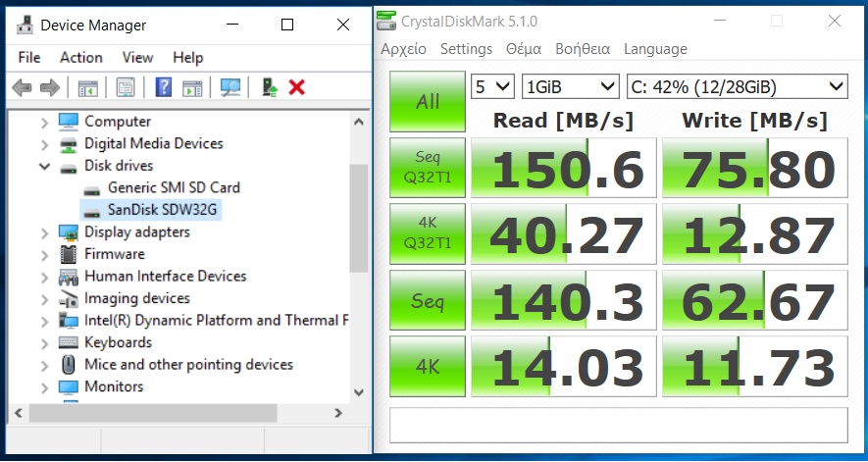This screenshot has height=462, width=868.
Task: Open the View menu in Device Manager
Action: [x=137, y=58]
